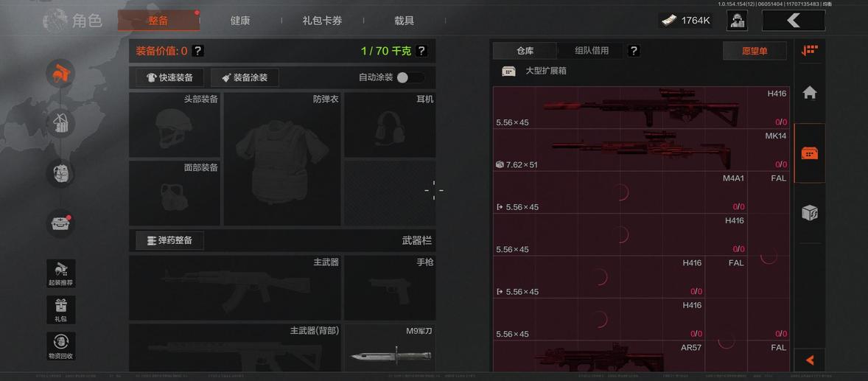868x381 pixels.
Task: Click the 物资回收 recycle icon
Action: pos(61,346)
